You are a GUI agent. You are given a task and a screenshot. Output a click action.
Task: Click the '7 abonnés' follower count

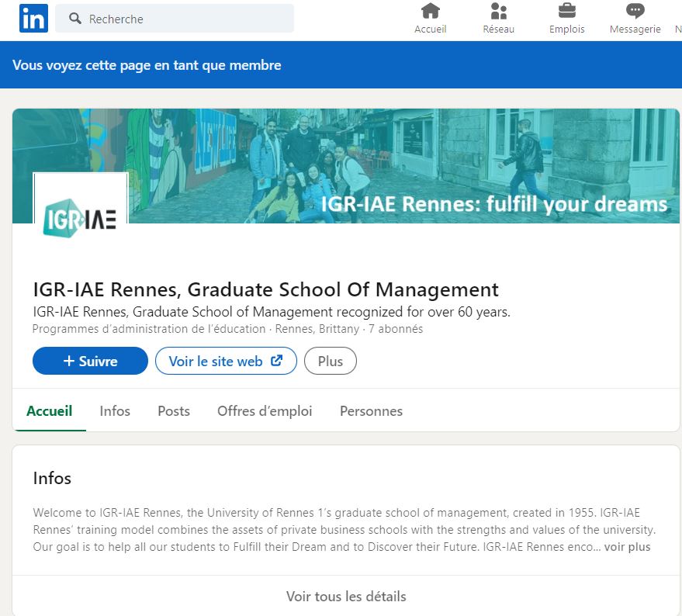click(396, 329)
